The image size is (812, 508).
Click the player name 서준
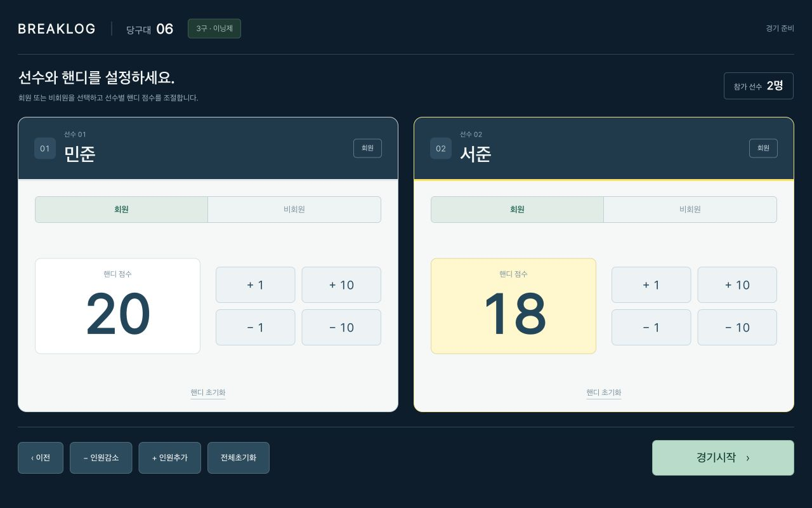coord(476,154)
